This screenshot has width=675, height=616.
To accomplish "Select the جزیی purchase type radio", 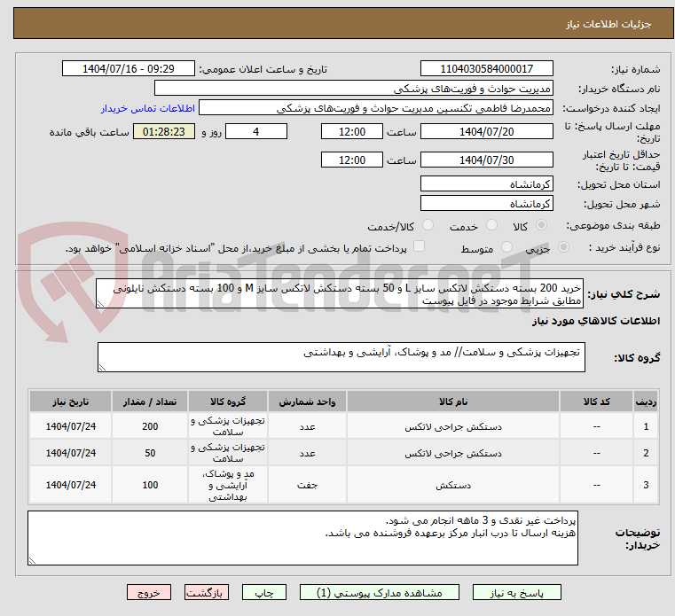I will pyautogui.click(x=563, y=247).
